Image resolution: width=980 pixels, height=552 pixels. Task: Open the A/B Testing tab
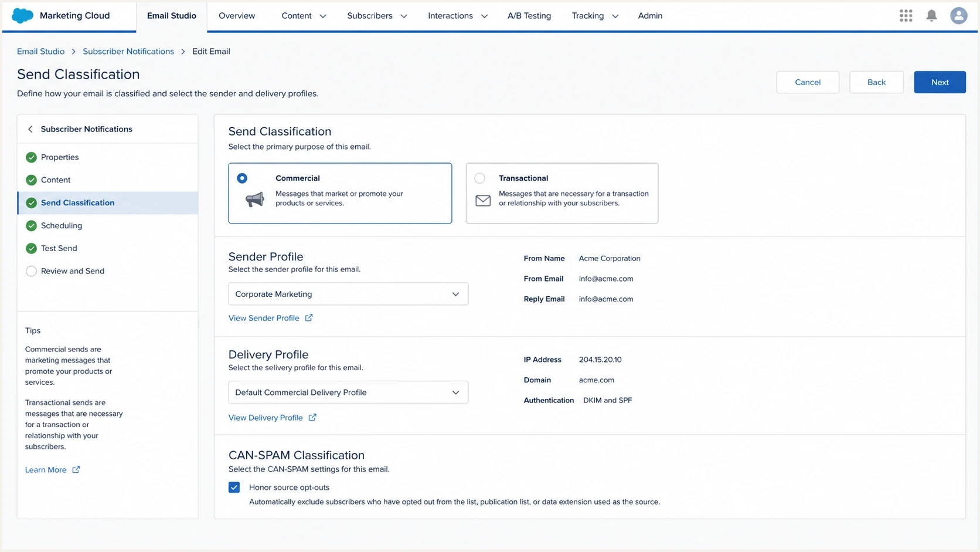click(x=529, y=16)
